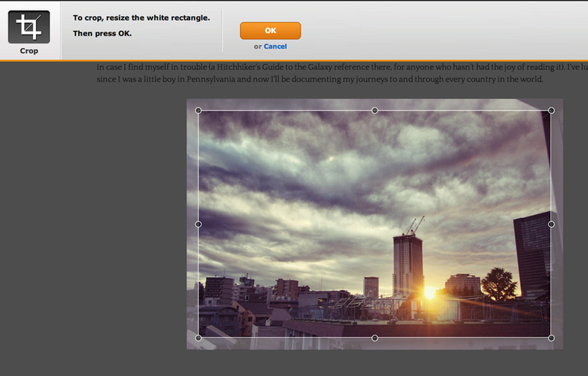Grab the right-middle crop edge handle

[x=551, y=224]
